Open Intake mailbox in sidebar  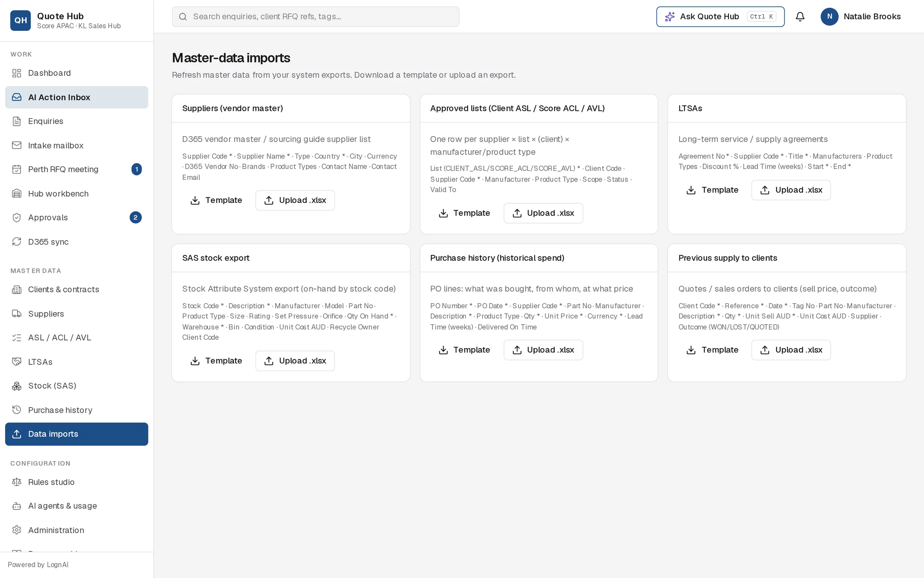tap(77, 145)
